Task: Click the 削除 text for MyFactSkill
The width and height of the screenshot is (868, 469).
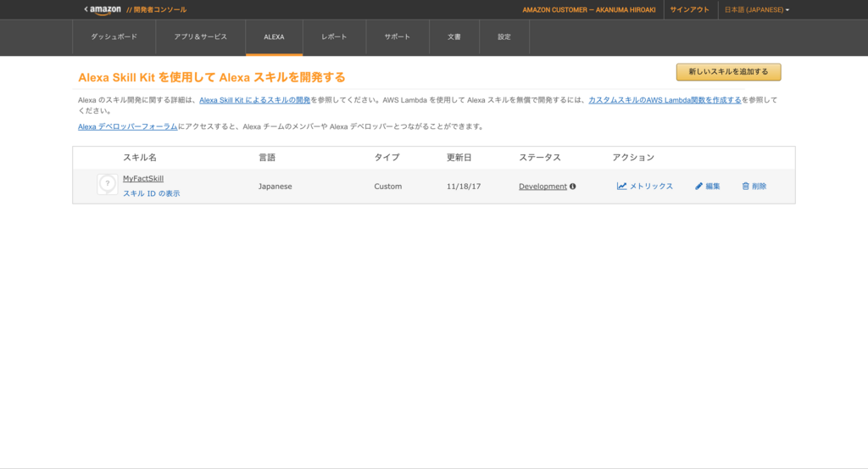Action: click(x=759, y=187)
